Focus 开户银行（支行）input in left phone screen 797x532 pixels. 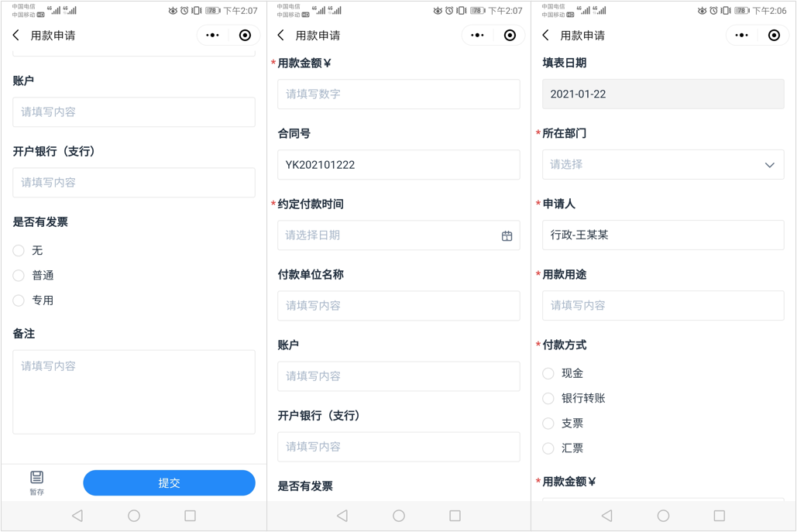(134, 183)
